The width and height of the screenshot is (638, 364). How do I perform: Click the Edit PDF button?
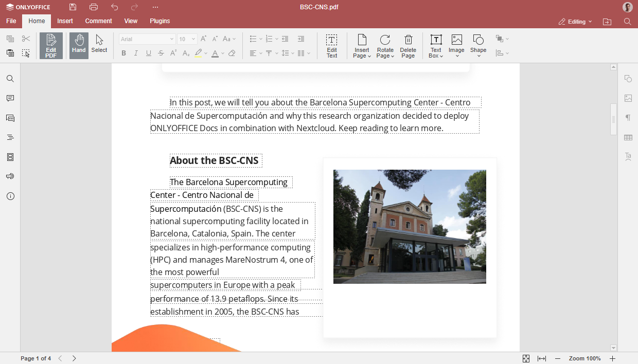point(51,45)
